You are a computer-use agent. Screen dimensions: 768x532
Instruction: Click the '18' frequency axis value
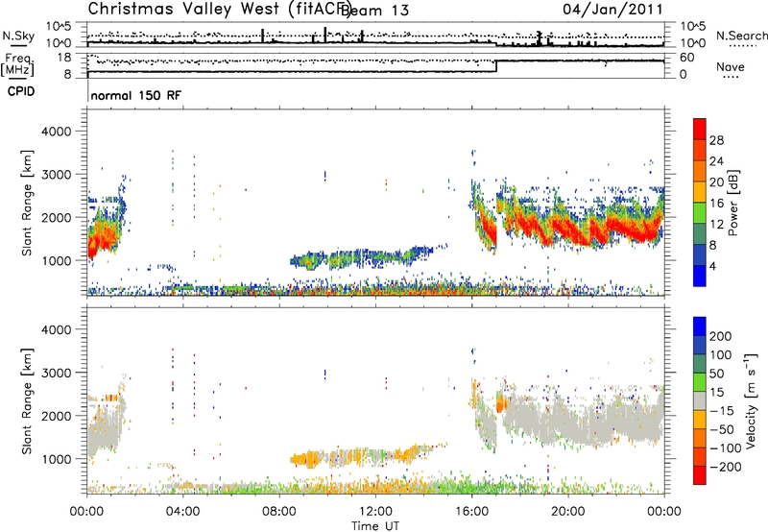tap(64, 58)
